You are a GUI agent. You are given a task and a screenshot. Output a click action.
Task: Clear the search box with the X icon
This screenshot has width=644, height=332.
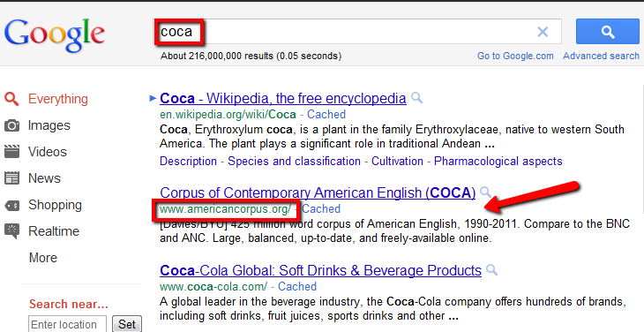(543, 32)
